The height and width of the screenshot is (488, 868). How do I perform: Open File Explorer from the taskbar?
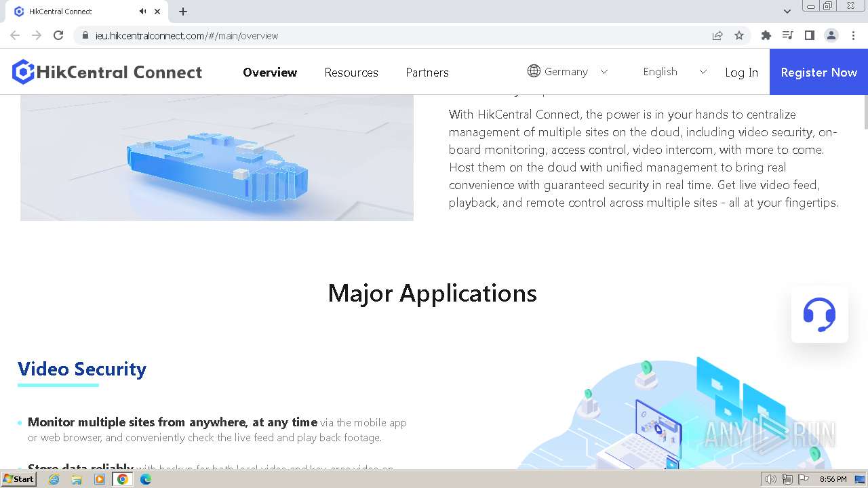tap(77, 479)
